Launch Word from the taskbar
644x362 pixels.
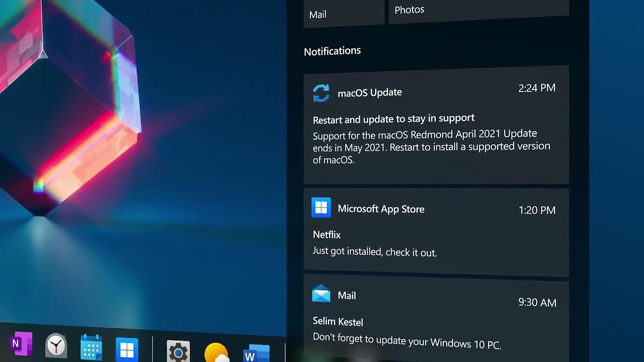pyautogui.click(x=257, y=353)
